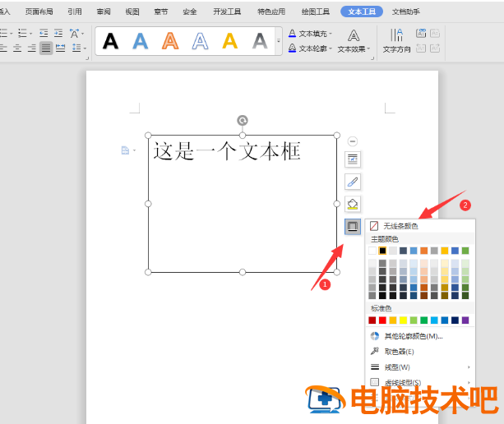Click the create text box link icon
Screen dimensions: 504x424
421,33
